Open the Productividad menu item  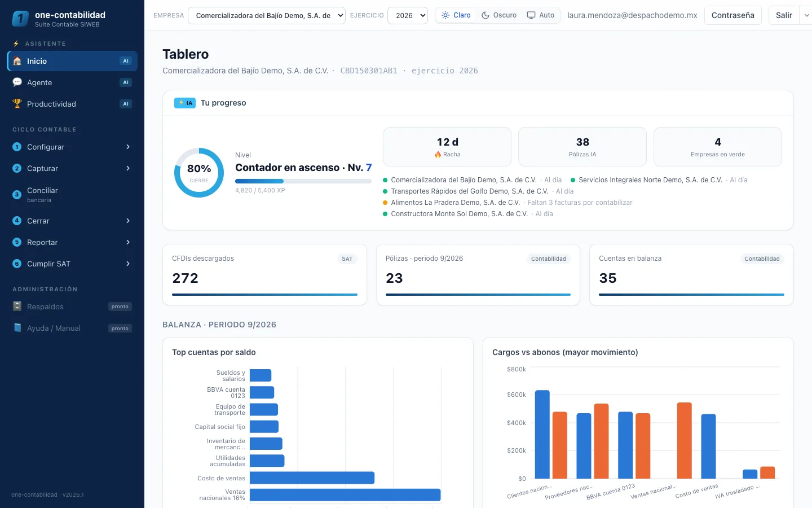click(x=72, y=104)
